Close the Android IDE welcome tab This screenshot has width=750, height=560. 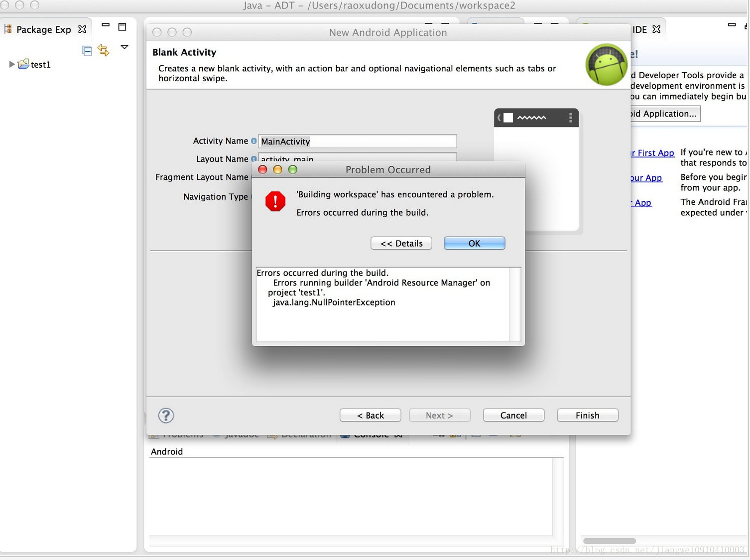(x=656, y=29)
